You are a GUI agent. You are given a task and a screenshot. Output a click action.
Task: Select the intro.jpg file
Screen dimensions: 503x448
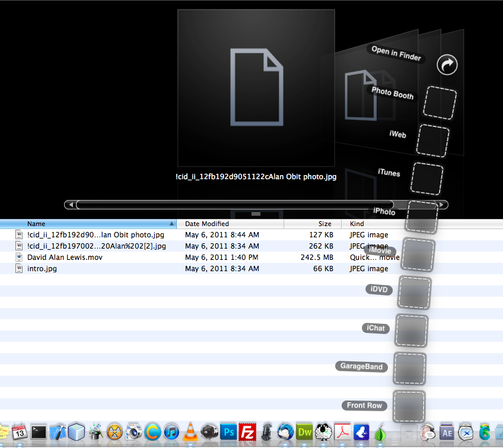point(42,269)
